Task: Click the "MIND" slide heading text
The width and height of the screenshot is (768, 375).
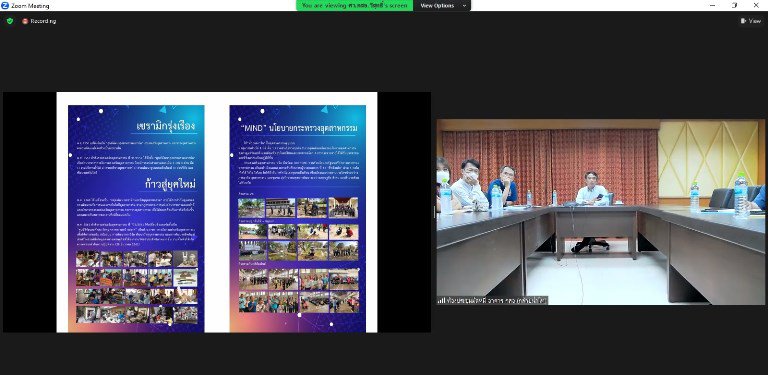Action: point(298,128)
